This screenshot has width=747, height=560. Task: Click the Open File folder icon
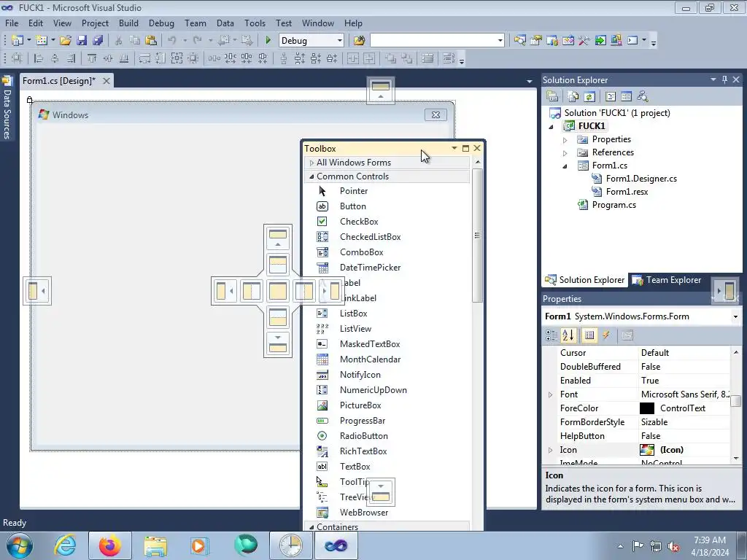(x=66, y=41)
